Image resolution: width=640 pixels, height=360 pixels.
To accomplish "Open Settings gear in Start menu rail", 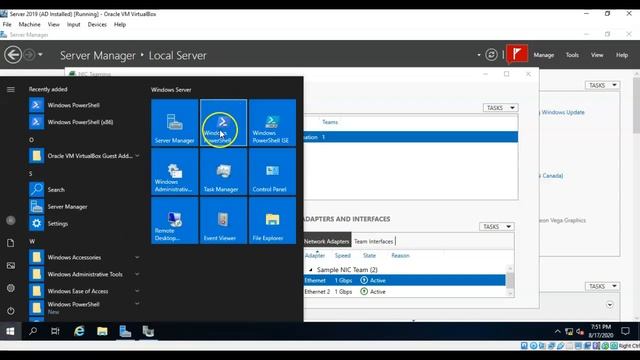I will click(11, 288).
